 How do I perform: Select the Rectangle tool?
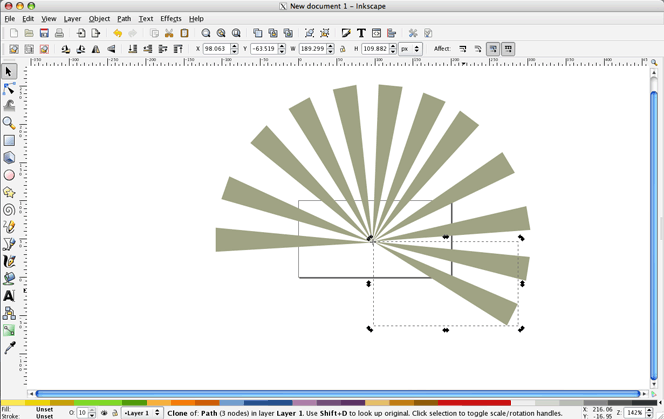[9, 140]
